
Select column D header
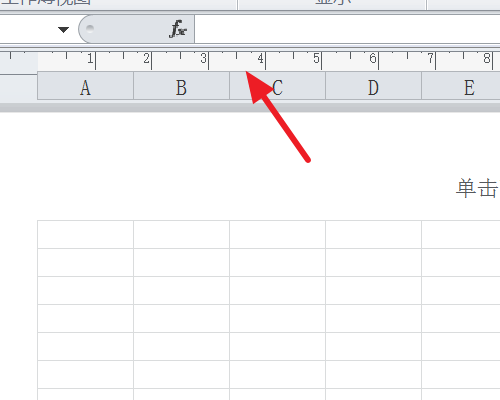point(374,88)
